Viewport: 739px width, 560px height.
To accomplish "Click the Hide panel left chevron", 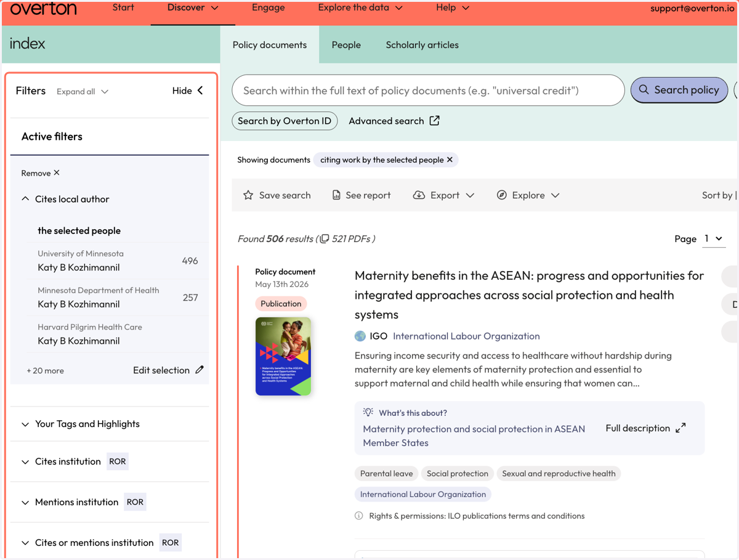I will coord(200,91).
